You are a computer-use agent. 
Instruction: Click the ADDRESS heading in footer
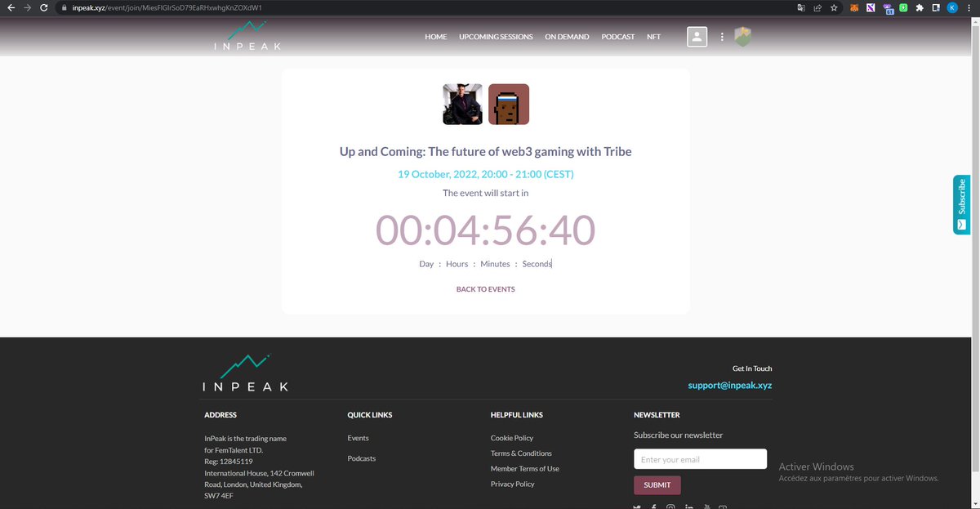[x=220, y=415]
